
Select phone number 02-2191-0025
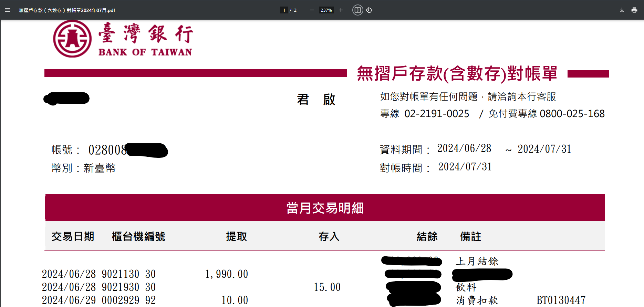pos(437,114)
